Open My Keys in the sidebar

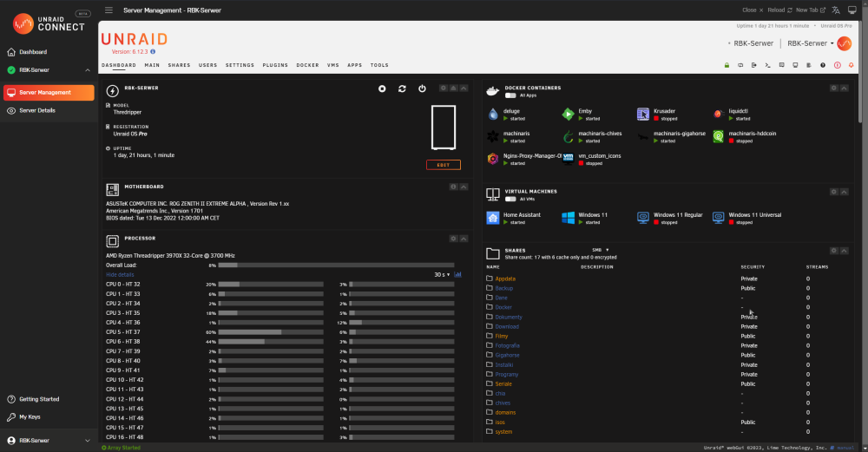tap(23, 417)
